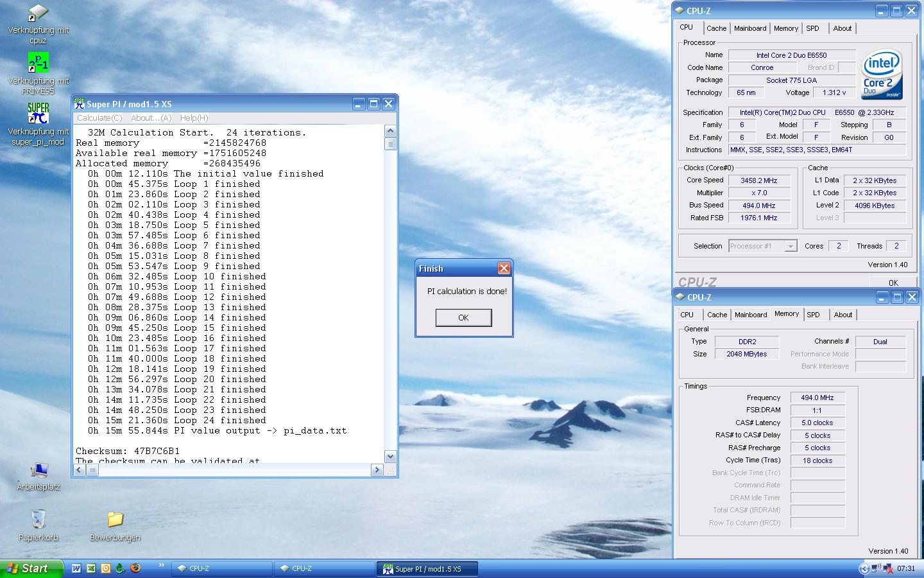Switch to Cache tab in top CPU-Z window
Screen dimensions: 924x578
tap(717, 28)
